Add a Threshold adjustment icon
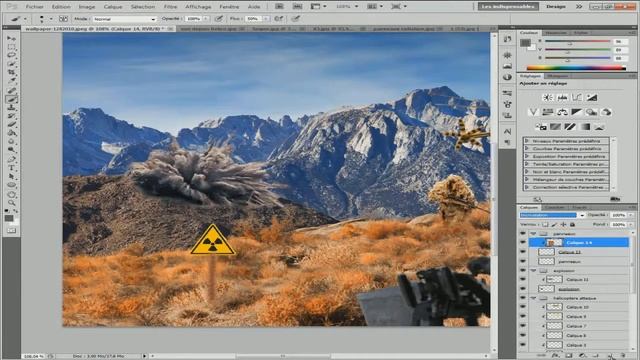The height and width of the screenshot is (360, 640). point(570,127)
